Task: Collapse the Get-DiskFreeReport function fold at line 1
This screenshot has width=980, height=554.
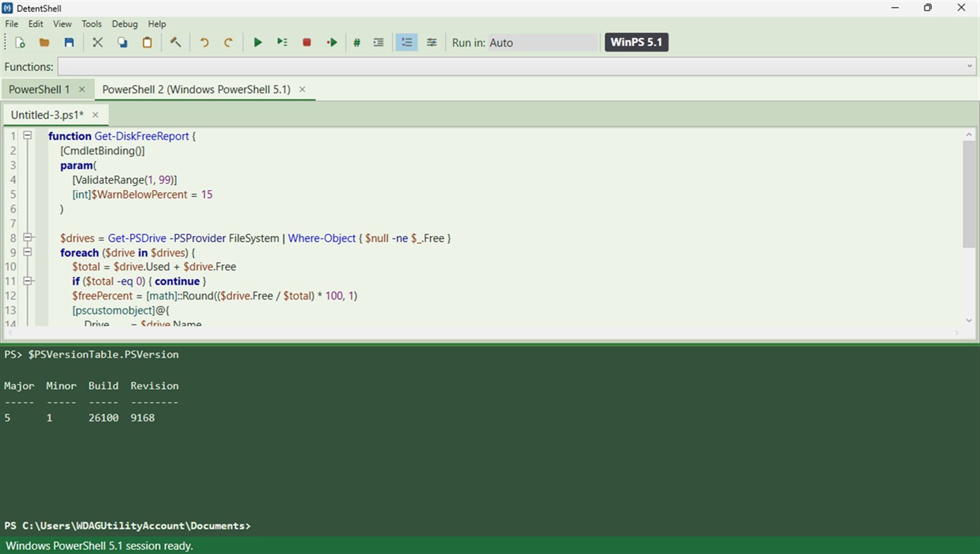Action: click(27, 135)
